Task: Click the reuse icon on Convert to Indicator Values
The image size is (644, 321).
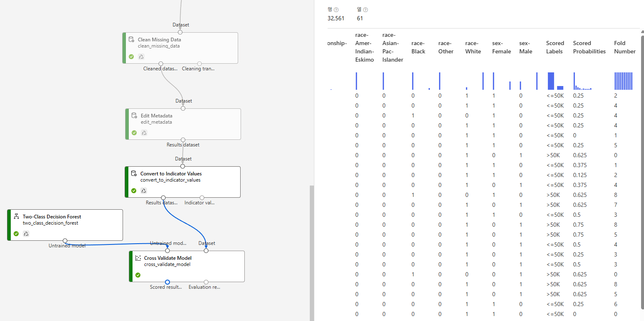Action: pos(144,191)
